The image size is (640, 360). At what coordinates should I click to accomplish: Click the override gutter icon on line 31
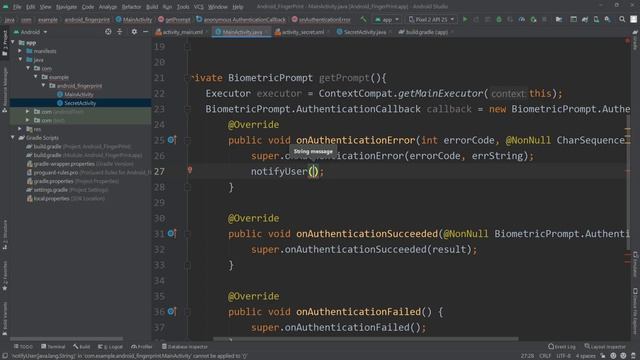point(171,233)
